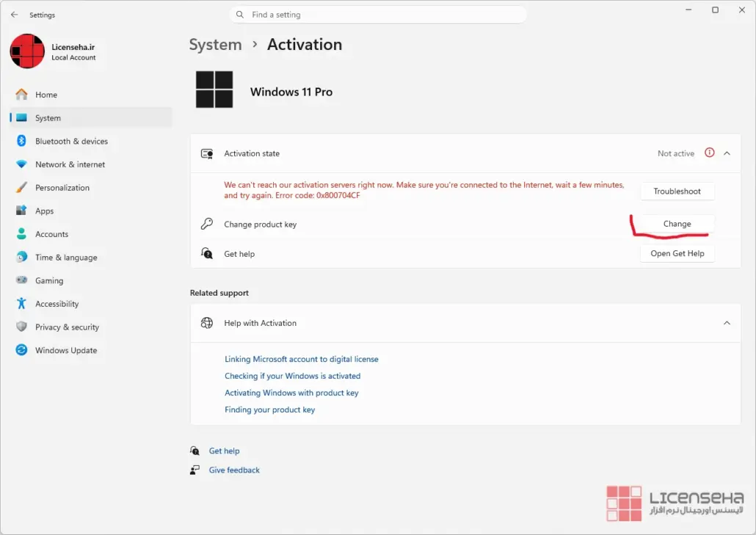The width and height of the screenshot is (756, 535).
Task: Click the Get help link at bottom
Action: pyautogui.click(x=224, y=451)
